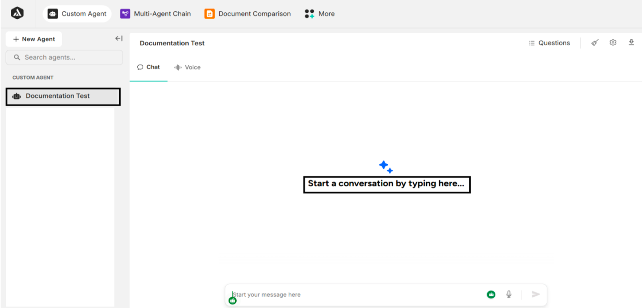Open the Custom Agent section
This screenshot has height=308, width=644.
coord(77,14)
